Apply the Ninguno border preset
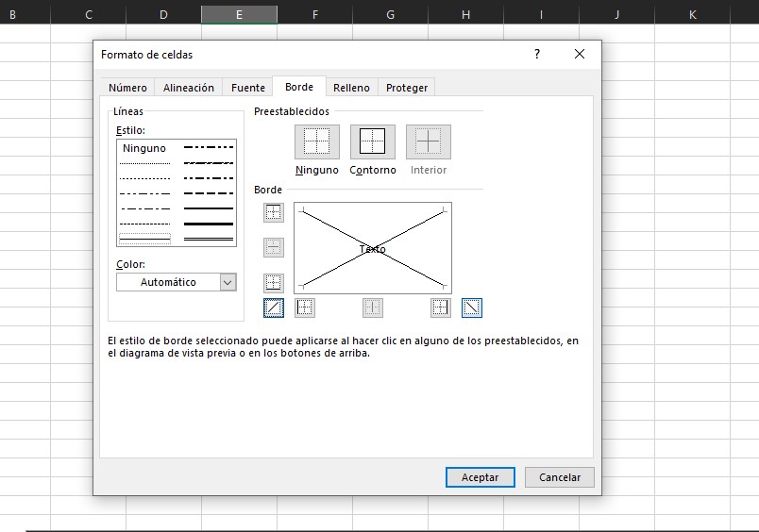759x532 pixels. [316, 141]
